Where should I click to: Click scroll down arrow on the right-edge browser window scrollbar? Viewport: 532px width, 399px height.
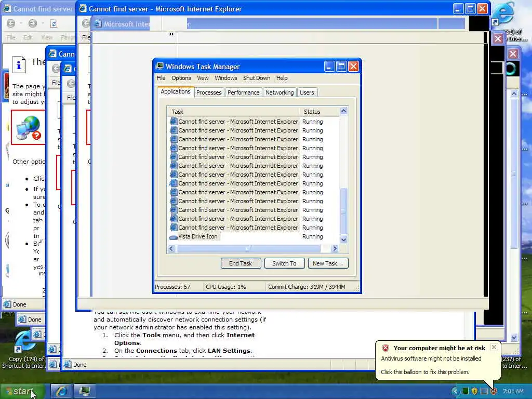[x=514, y=337]
